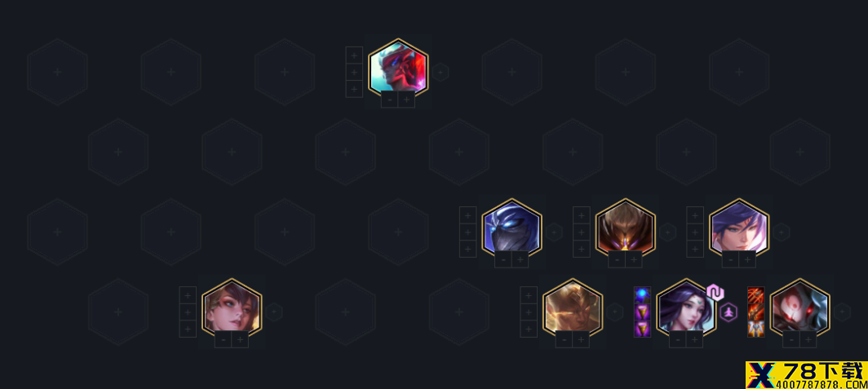
Task: Select the red claw item on the masked champion
Action: point(755,295)
